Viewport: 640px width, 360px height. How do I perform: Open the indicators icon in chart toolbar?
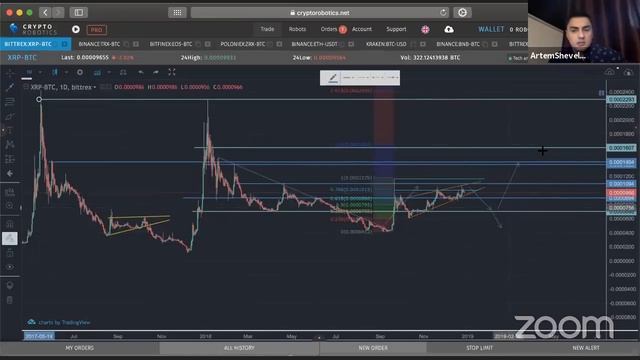[x=97, y=72]
